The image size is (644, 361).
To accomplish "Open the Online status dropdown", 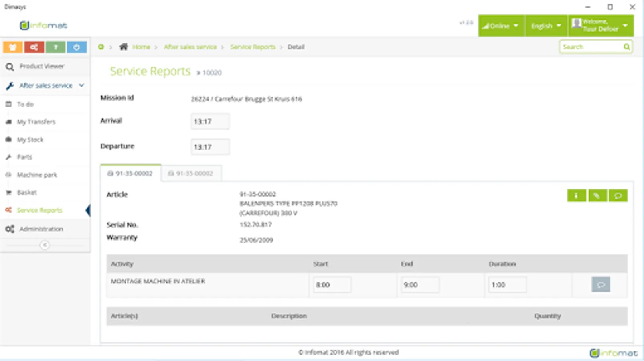I will (x=501, y=26).
